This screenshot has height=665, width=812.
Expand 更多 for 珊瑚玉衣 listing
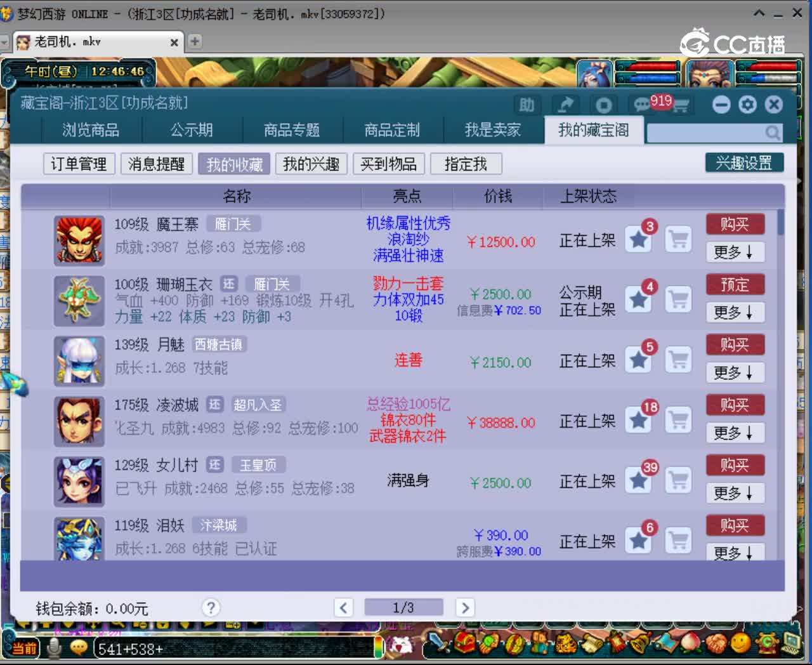tap(735, 312)
